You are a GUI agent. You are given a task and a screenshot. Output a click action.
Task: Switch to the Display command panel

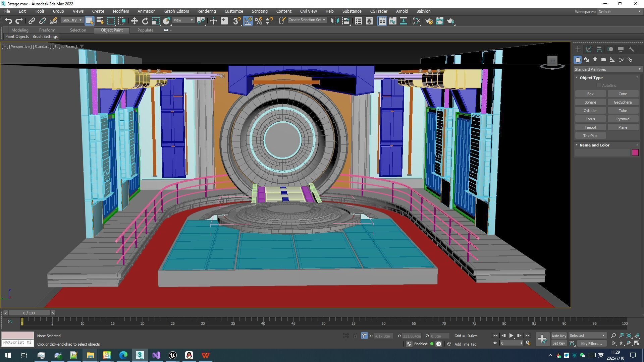(x=621, y=49)
